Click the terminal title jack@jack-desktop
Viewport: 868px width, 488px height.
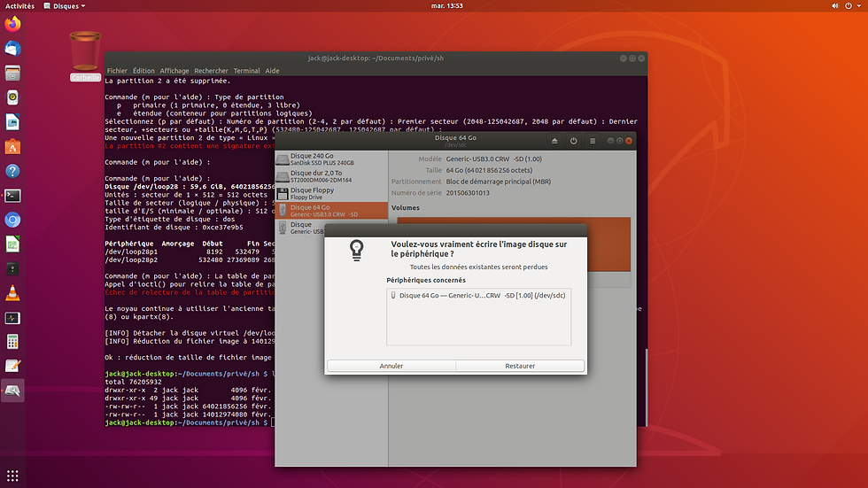(x=376, y=58)
